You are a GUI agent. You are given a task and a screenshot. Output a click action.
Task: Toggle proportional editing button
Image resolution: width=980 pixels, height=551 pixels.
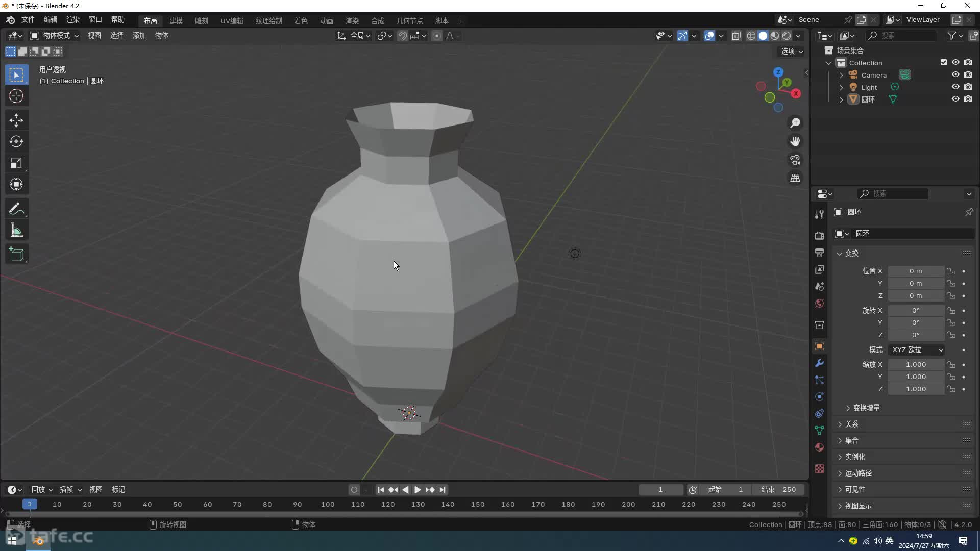click(437, 36)
